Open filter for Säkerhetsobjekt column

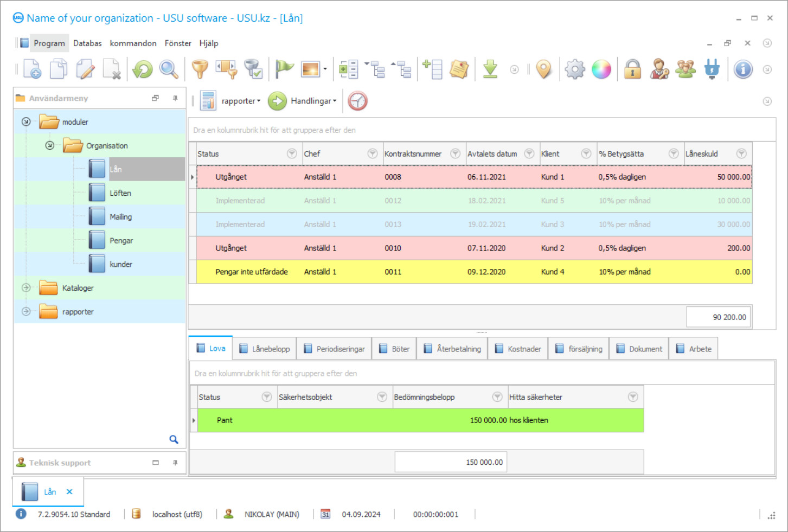coord(382,397)
